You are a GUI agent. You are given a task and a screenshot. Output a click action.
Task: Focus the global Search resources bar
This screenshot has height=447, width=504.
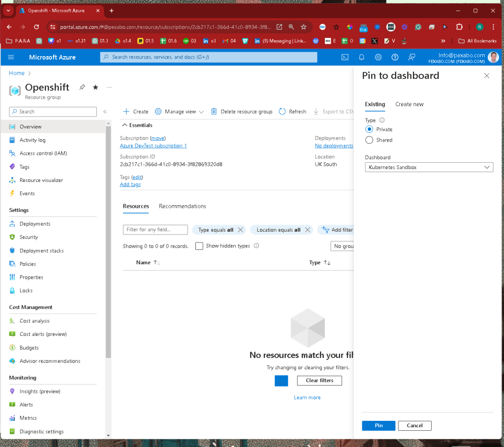(209, 57)
